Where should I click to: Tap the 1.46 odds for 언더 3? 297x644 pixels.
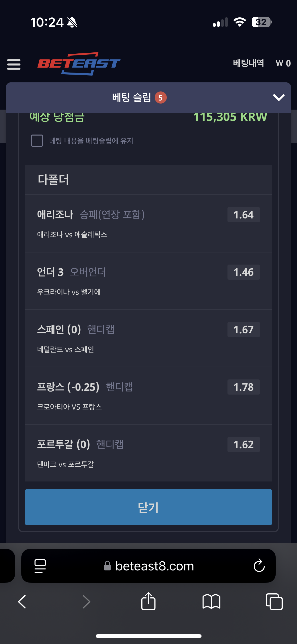pyautogui.click(x=243, y=272)
